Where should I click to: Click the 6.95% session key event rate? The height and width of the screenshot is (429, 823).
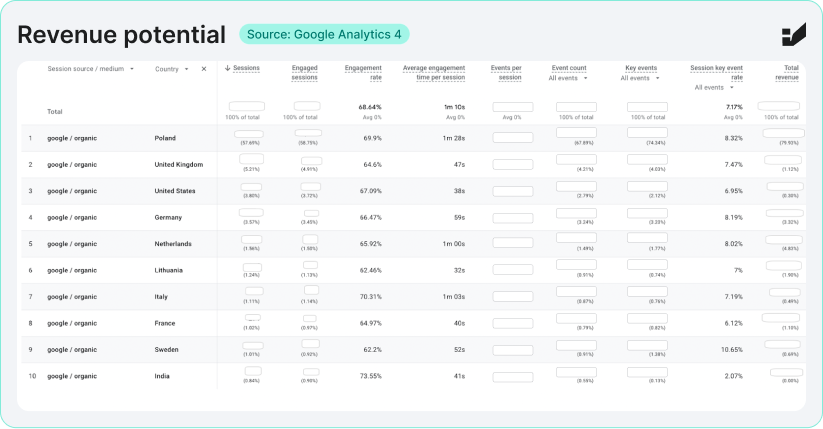pos(733,191)
